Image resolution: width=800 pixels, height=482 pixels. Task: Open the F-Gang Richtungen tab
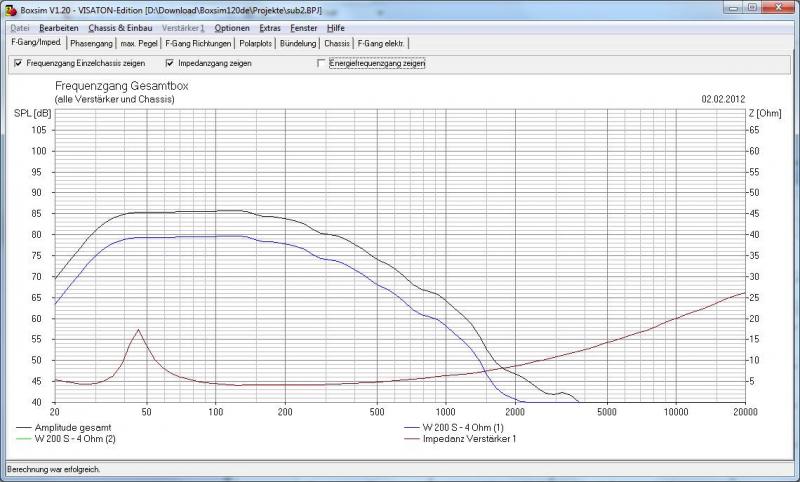(x=198, y=43)
